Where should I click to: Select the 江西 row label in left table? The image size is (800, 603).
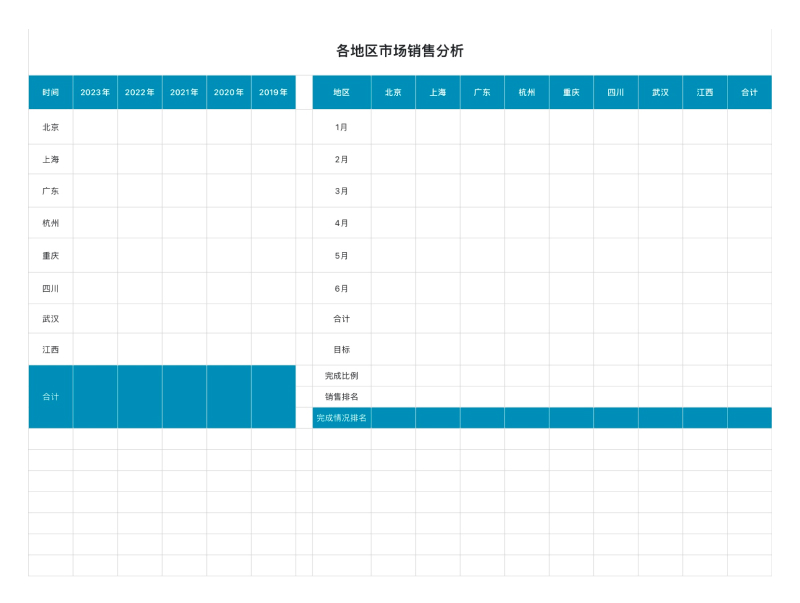pos(51,349)
